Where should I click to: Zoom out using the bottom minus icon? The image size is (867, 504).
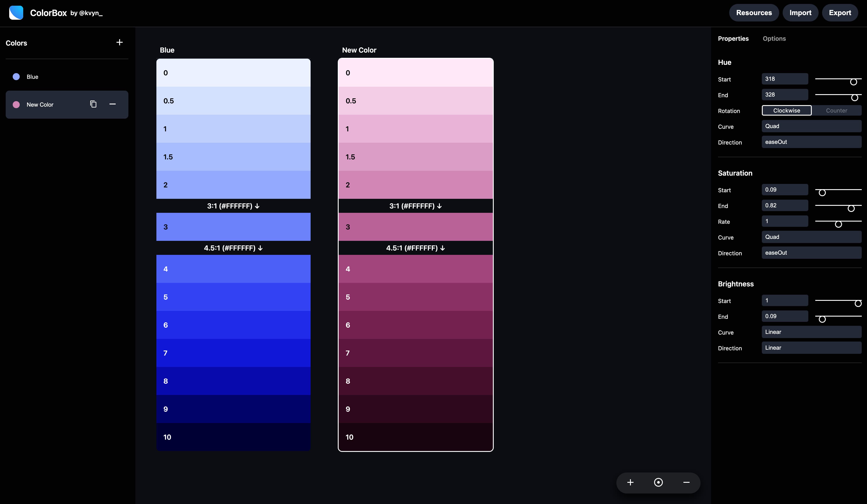(x=686, y=482)
